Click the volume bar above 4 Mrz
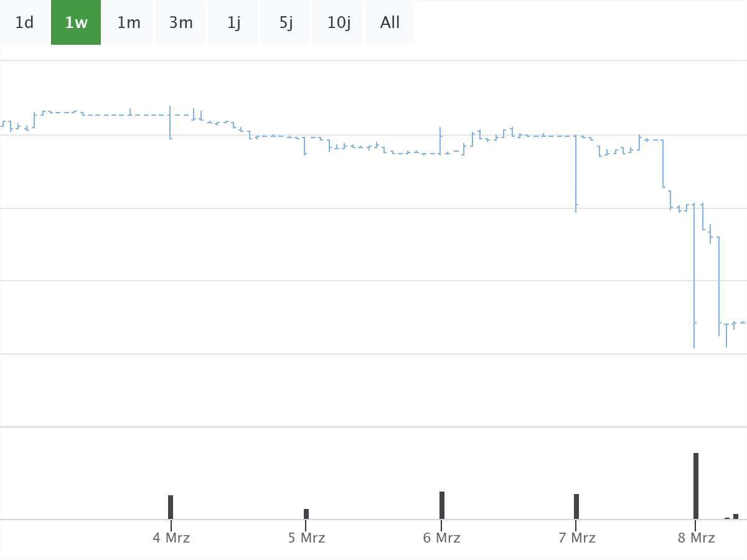 [171, 507]
